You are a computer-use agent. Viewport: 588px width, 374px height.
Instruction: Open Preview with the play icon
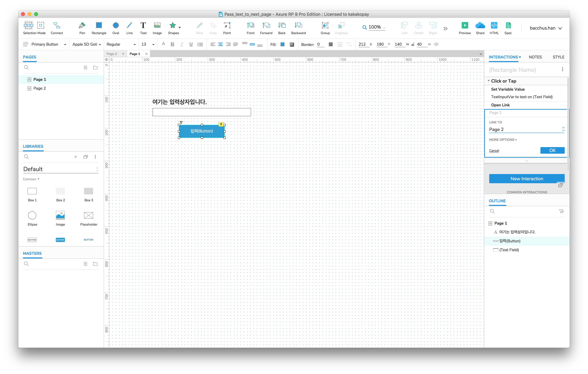(x=464, y=25)
